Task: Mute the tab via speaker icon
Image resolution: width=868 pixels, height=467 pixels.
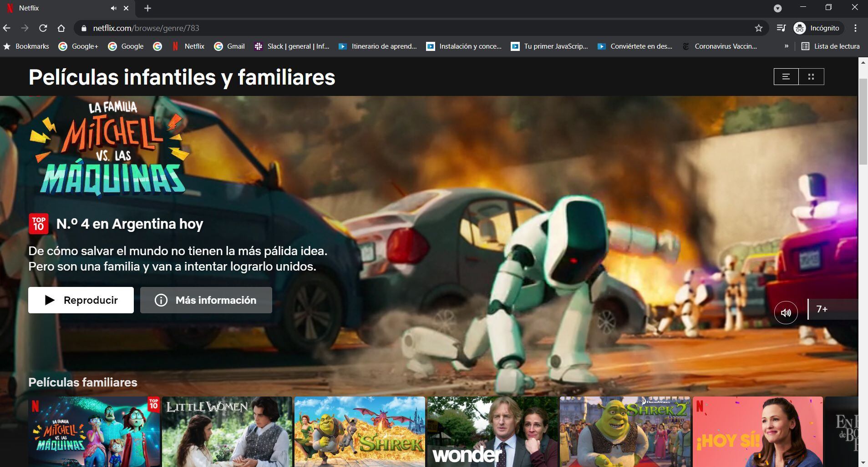Action: pyautogui.click(x=113, y=8)
